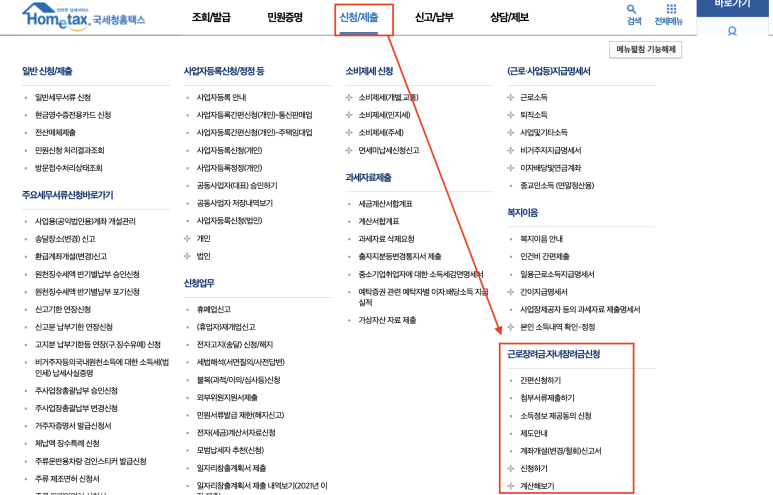Open the 민원증명 top menu
Viewport: 773px width, 495px height.
point(285,17)
